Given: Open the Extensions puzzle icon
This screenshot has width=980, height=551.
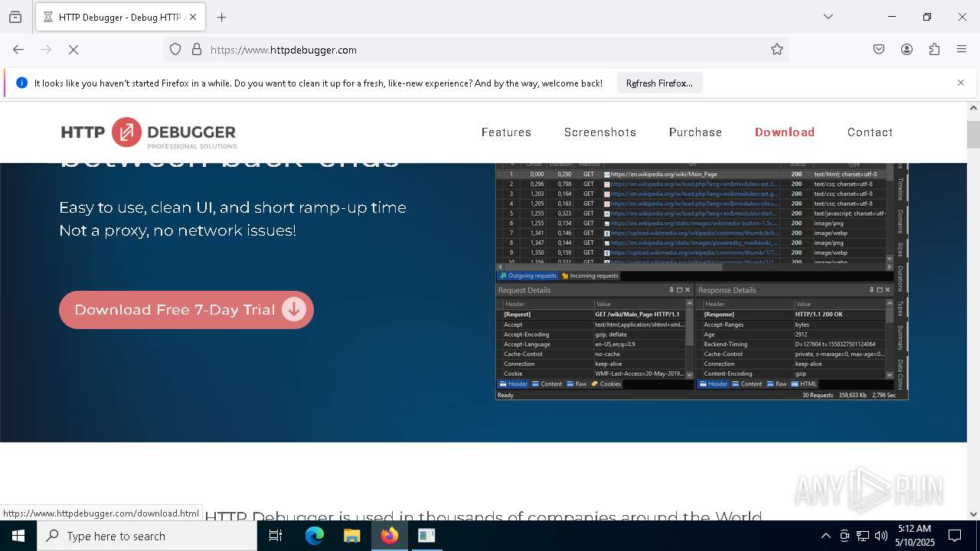Looking at the screenshot, I should 934,50.
